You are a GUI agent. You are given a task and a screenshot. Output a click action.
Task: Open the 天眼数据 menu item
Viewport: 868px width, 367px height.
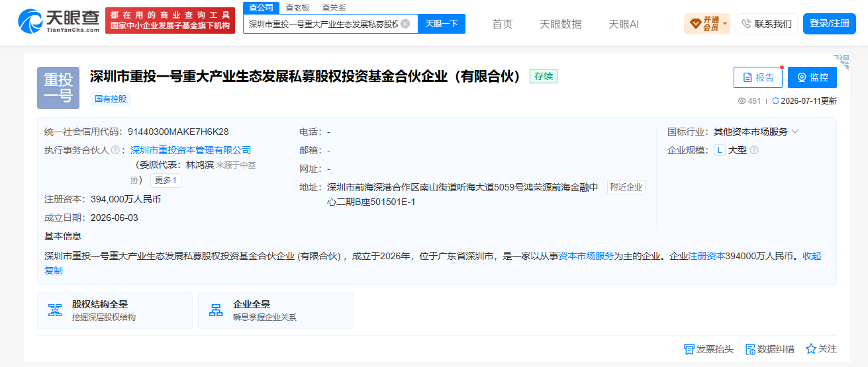pyautogui.click(x=561, y=24)
